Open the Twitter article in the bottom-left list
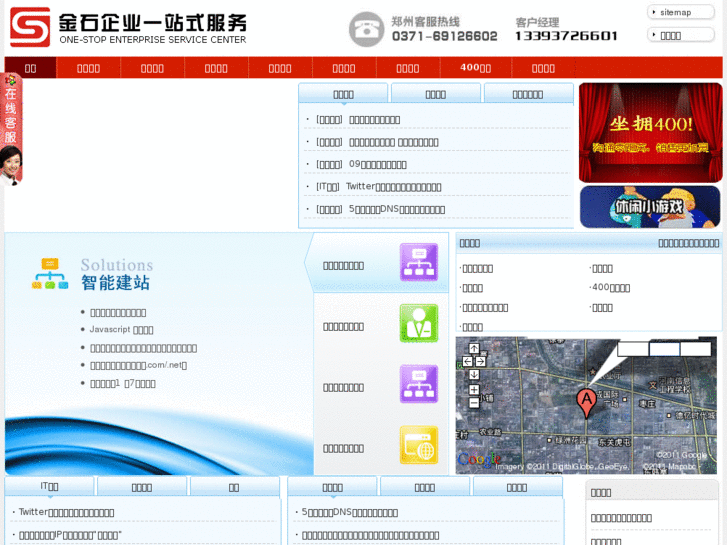The width and height of the screenshot is (727, 545). tap(66, 512)
